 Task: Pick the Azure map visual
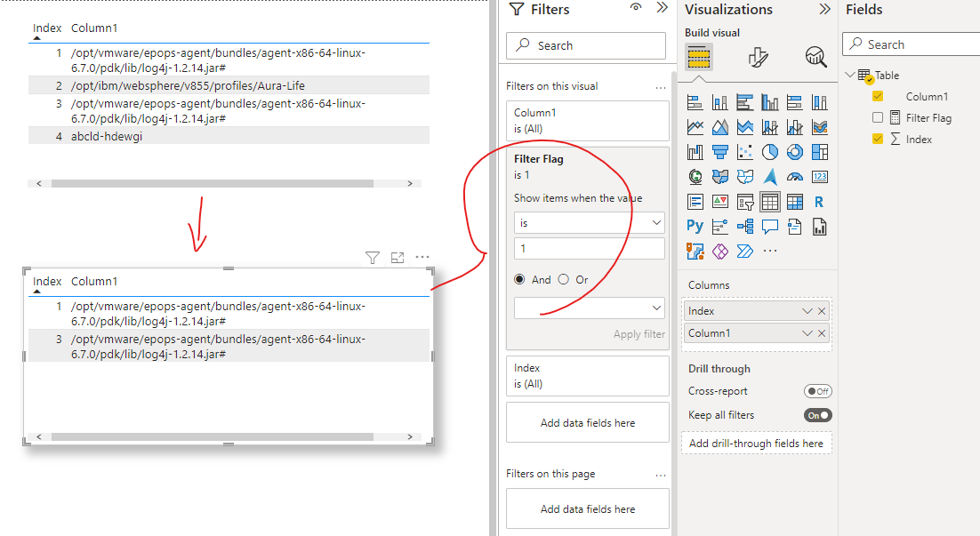[770, 177]
